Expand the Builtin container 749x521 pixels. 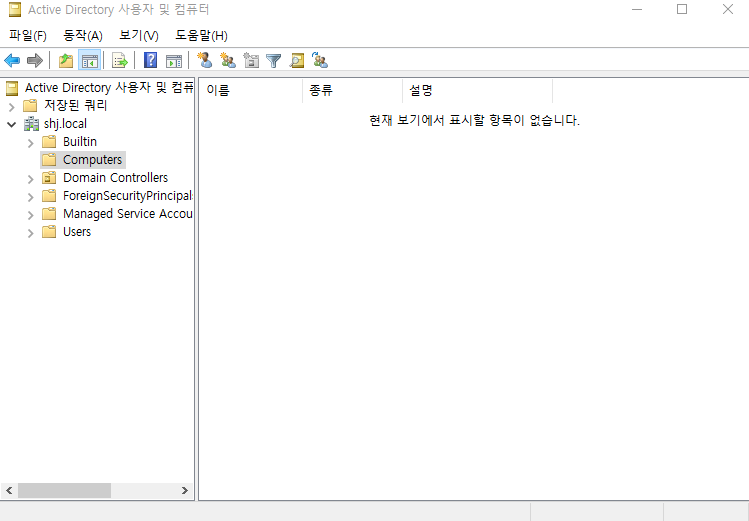click(x=31, y=143)
